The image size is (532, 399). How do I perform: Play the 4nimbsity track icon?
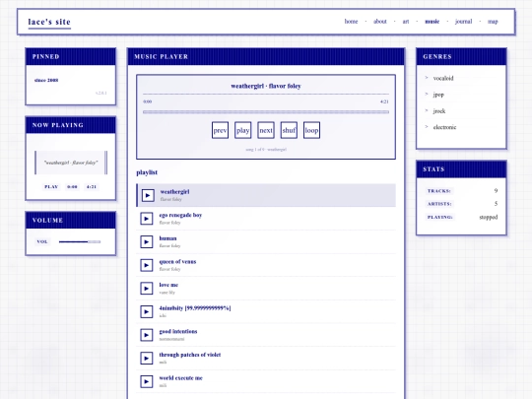(x=147, y=311)
